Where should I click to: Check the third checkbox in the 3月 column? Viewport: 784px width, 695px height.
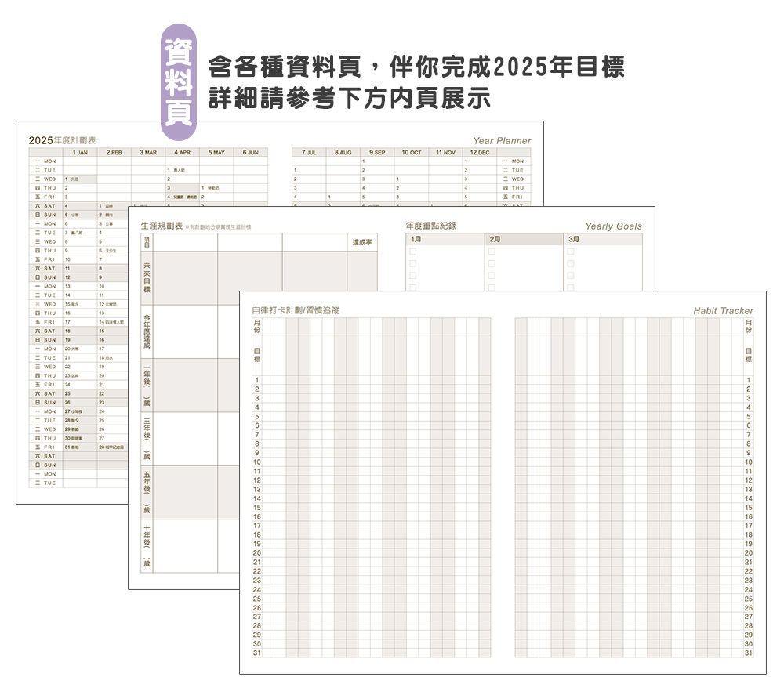(571, 275)
